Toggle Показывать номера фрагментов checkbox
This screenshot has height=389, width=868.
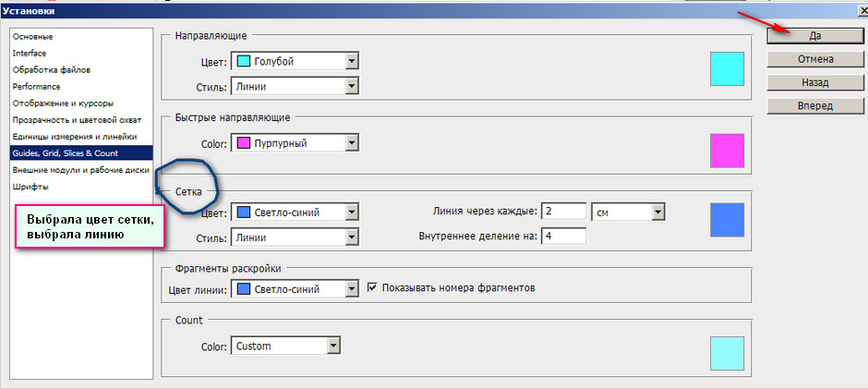click(373, 288)
